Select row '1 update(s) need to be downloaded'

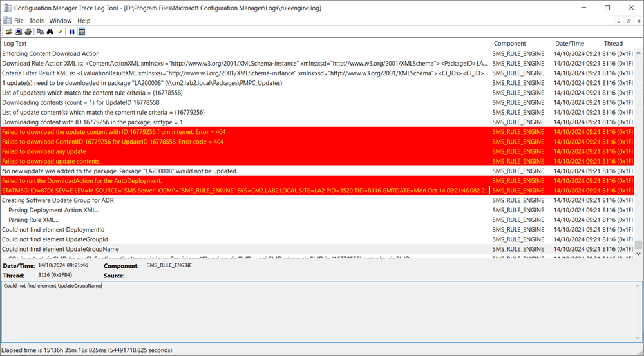coord(317,83)
